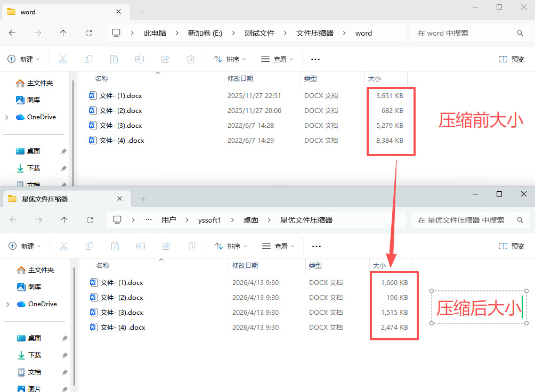Open more options (…) in word window
The image size is (535, 392).
point(315,59)
